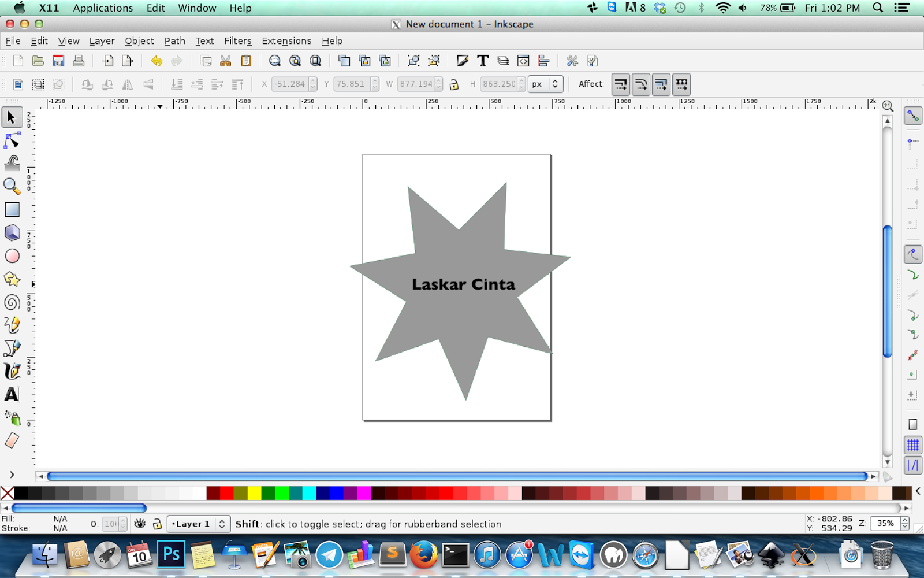Viewport: 924px width, 578px height.
Task: Select the Pencil freehand tool
Action: click(12, 325)
